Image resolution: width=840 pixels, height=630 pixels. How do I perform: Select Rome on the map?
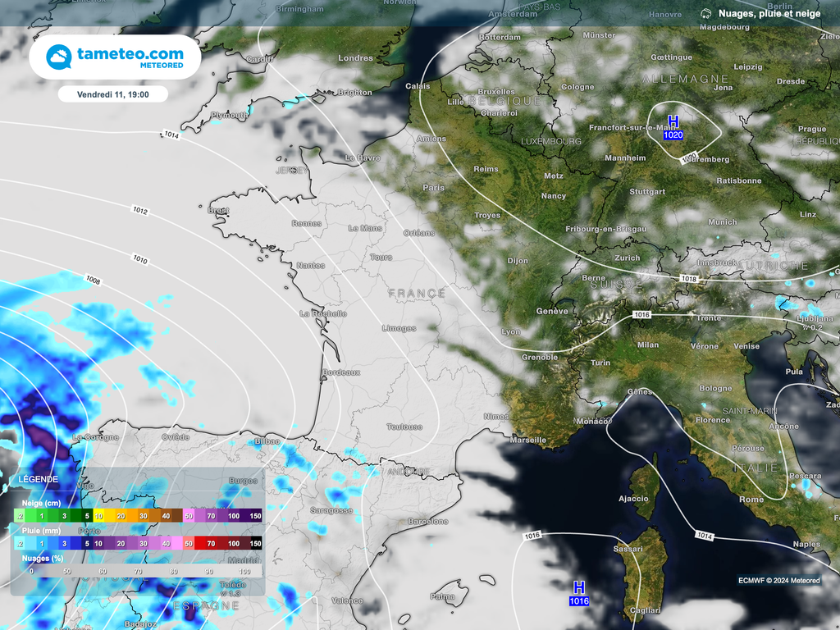point(751,500)
